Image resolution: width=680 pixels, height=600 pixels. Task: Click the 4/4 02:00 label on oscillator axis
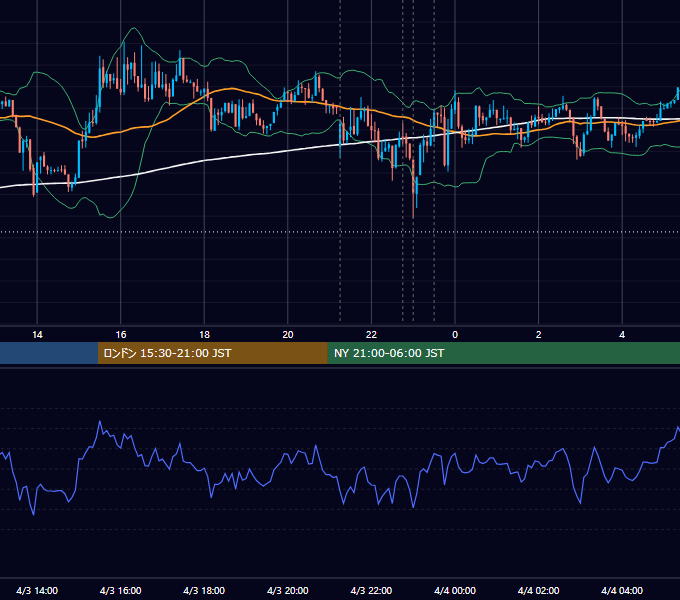[x=539, y=590]
